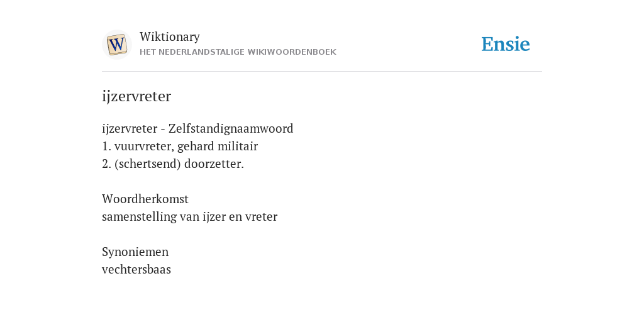Click the word 'vreter' in the etymology line
644x322 pixels.
pyautogui.click(x=261, y=216)
